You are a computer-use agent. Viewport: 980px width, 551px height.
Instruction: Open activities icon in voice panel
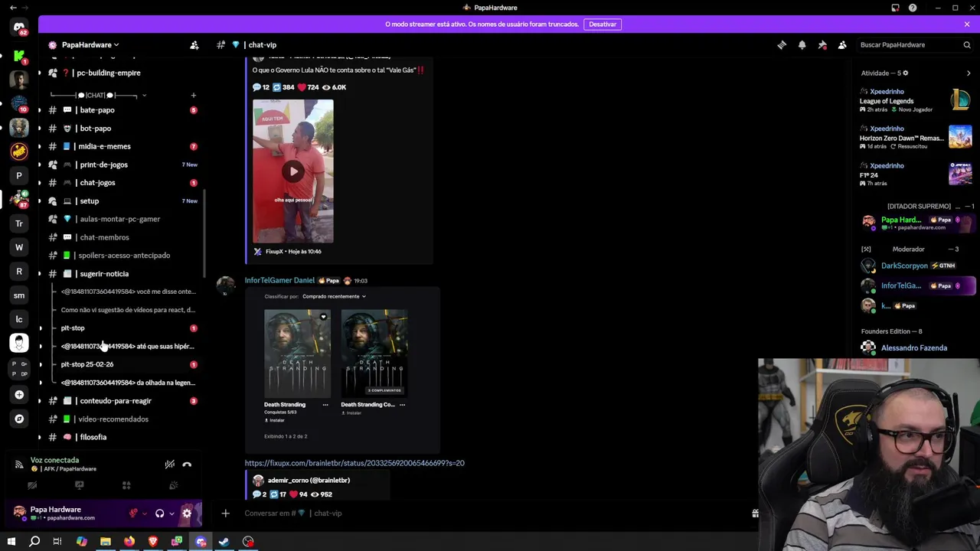pyautogui.click(x=126, y=485)
